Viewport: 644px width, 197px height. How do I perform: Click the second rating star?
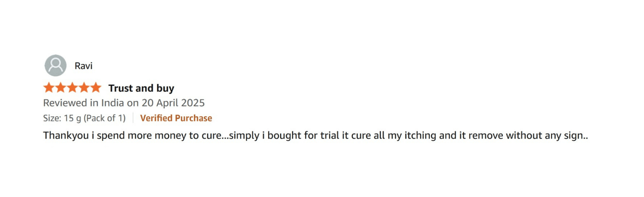click(61, 87)
